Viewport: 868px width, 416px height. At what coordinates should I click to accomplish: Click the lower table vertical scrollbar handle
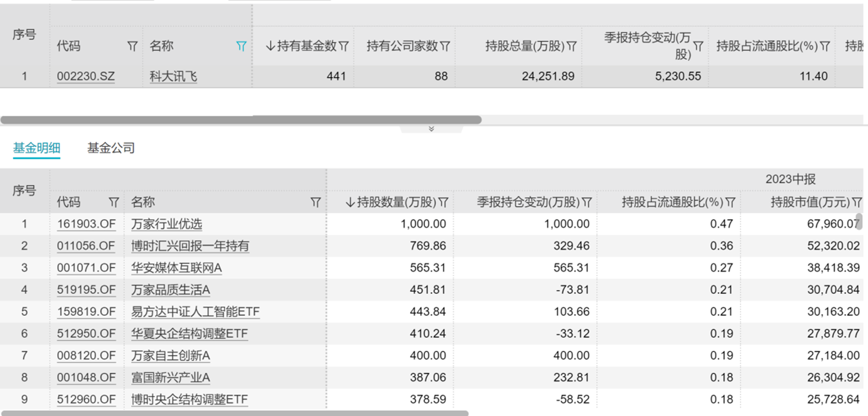pos(859,221)
